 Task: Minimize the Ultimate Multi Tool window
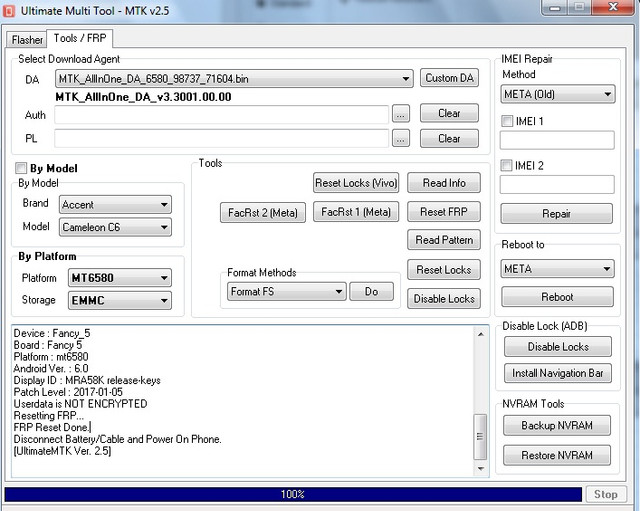tap(555, 7)
